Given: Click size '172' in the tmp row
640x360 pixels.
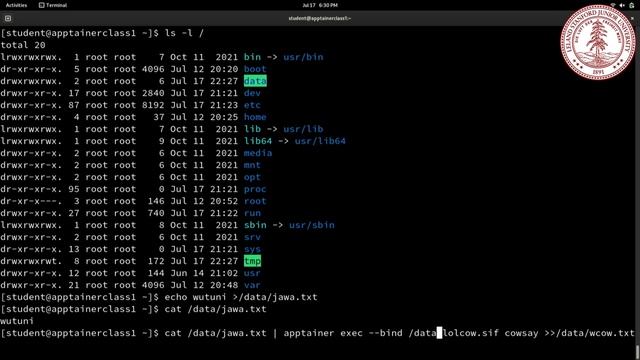Looking at the screenshot, I should 156,261.
